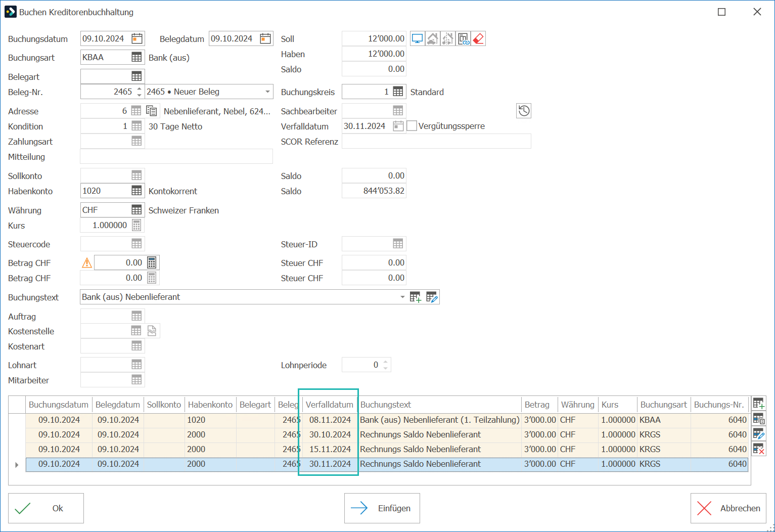Click the Buchungstext column header

pyautogui.click(x=439, y=405)
